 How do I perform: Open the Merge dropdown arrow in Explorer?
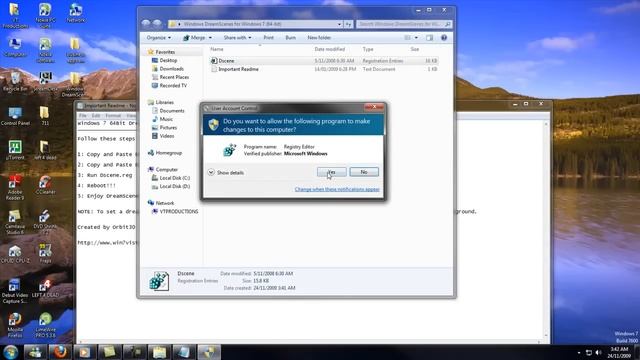point(210,38)
